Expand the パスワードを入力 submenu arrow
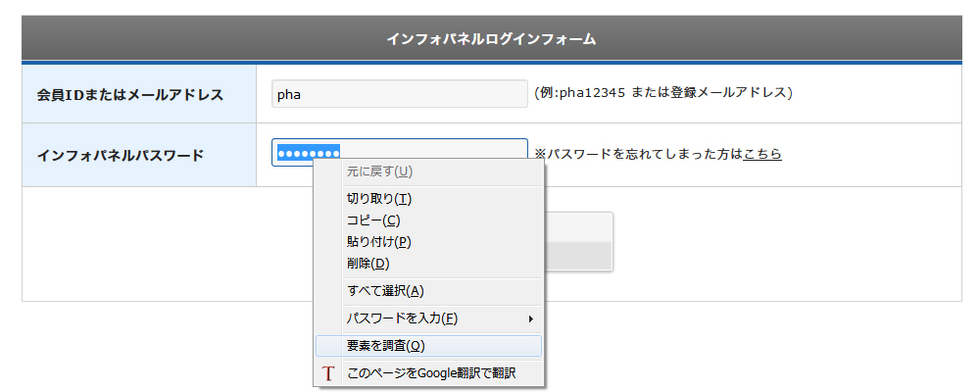The width and height of the screenshot is (980, 392). 530,318
